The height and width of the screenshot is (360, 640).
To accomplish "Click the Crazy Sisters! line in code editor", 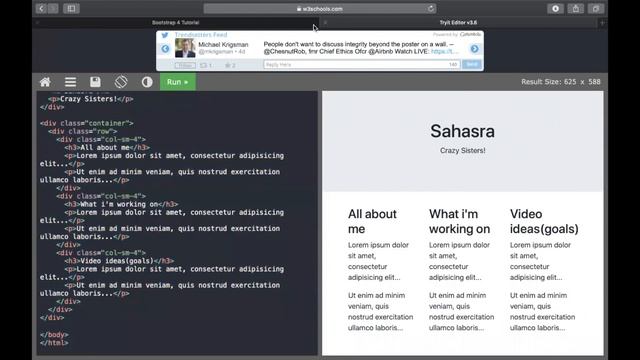I will [x=91, y=99].
